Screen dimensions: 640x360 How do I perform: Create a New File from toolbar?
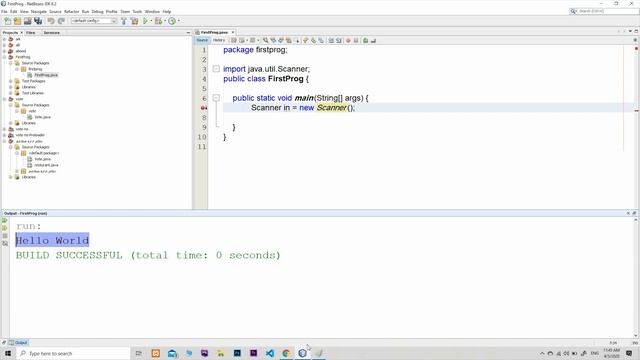tap(8, 21)
